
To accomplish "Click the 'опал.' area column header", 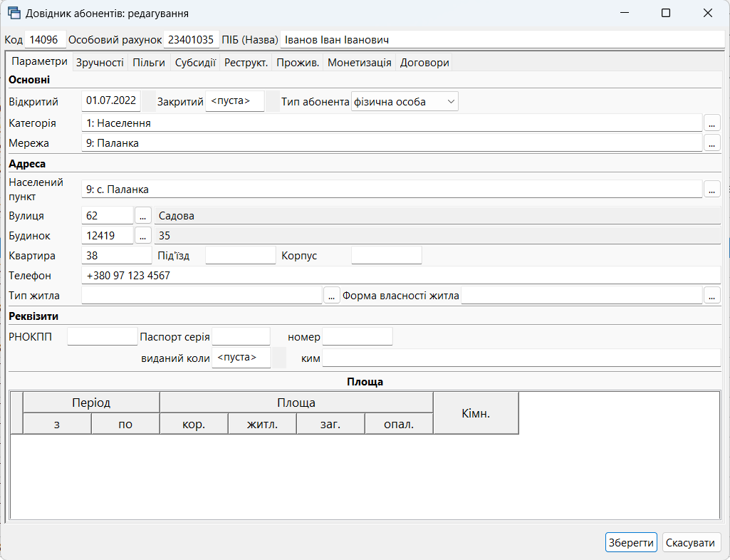I will [x=400, y=424].
